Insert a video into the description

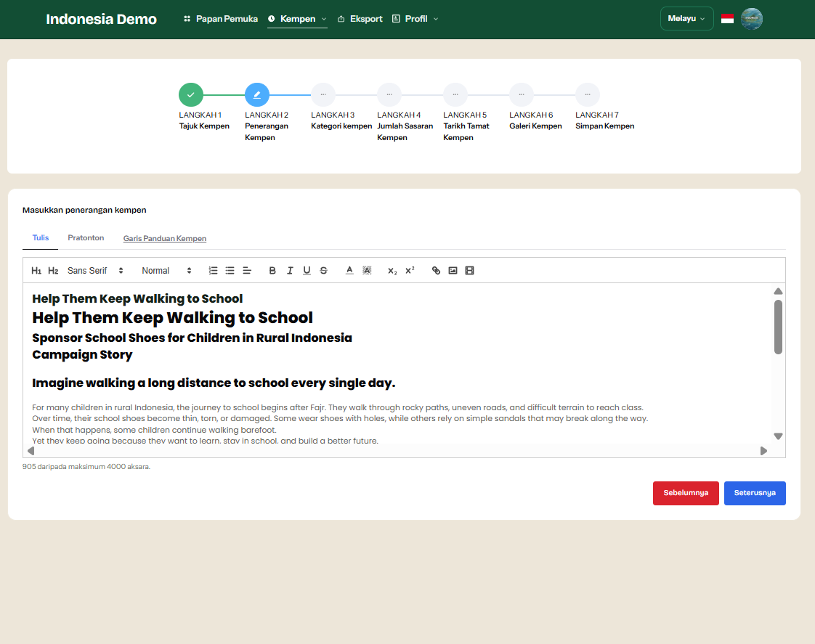pyautogui.click(x=469, y=271)
